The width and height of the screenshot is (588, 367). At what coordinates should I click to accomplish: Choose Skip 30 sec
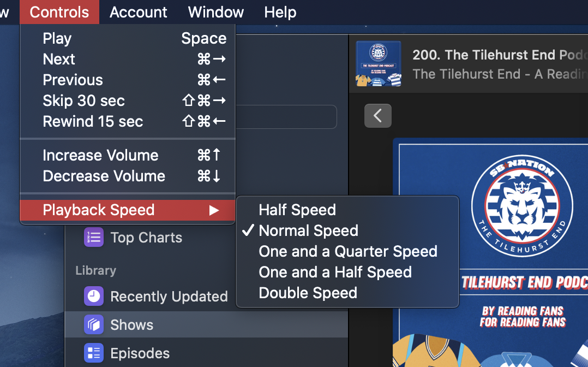(x=128, y=100)
